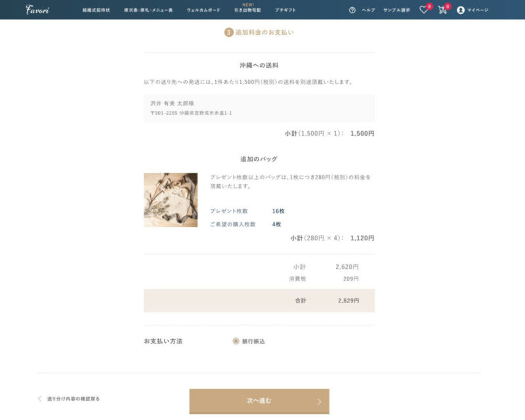Viewport: 525px width, 420px height.
Task: Go back via 送り分け内容の確認に戻る link
Action: pyautogui.click(x=73, y=398)
